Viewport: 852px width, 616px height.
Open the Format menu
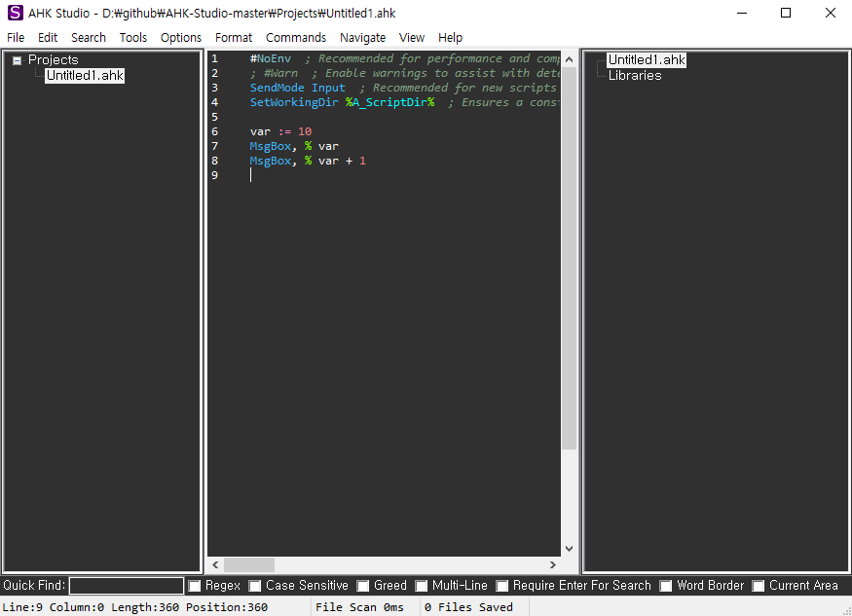pos(234,37)
